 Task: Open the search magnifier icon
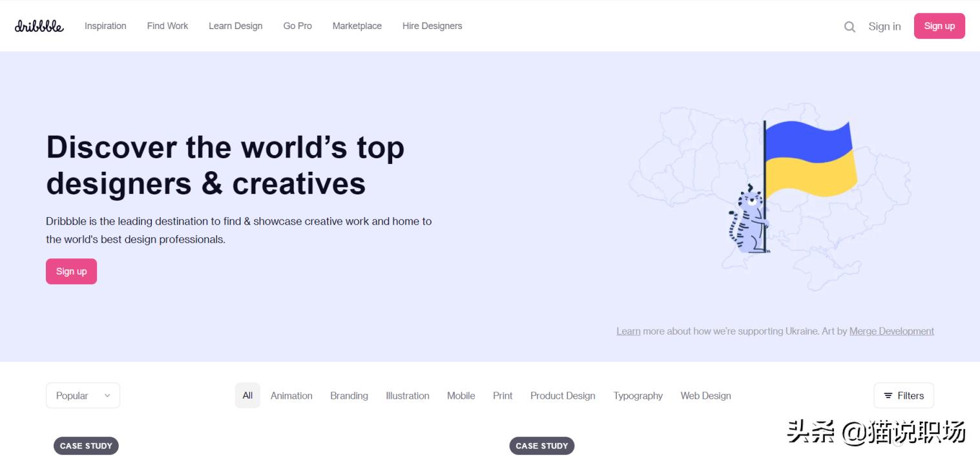[x=850, y=26]
